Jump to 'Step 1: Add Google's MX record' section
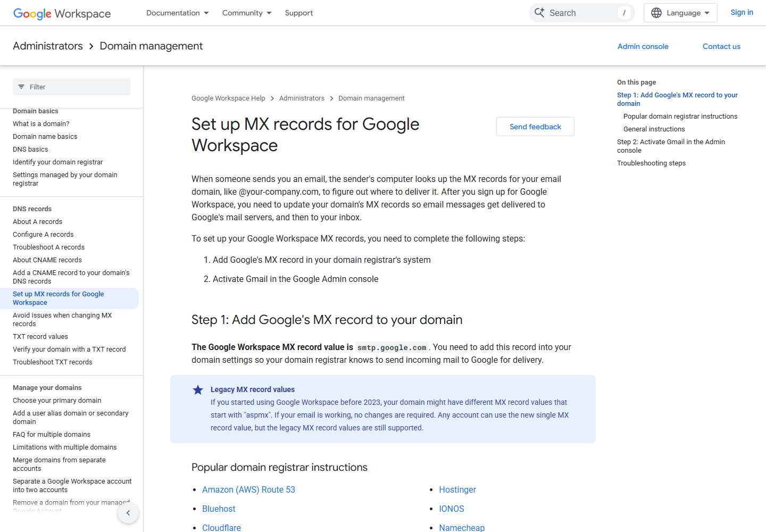Viewport: 766px width, 532px height. pos(677,99)
